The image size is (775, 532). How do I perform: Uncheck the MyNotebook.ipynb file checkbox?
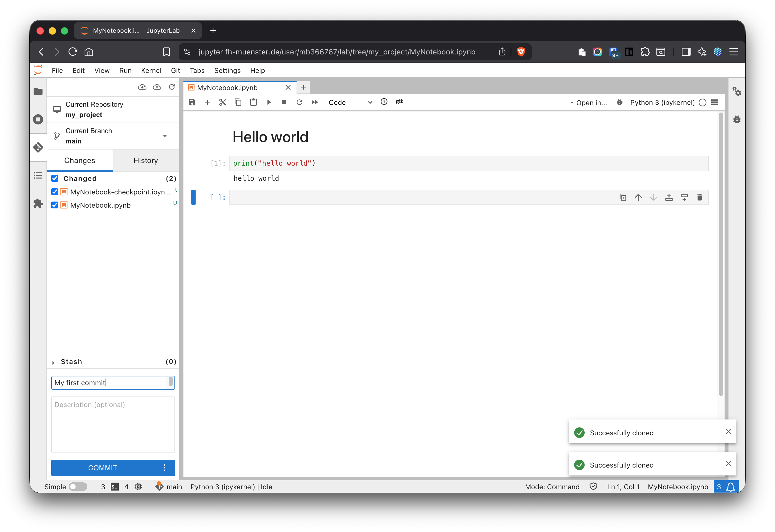(x=55, y=205)
